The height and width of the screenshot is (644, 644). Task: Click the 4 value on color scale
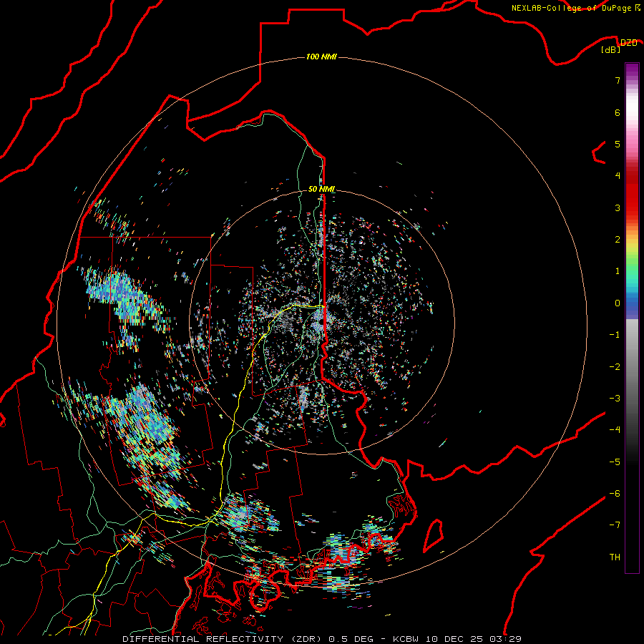618,176
